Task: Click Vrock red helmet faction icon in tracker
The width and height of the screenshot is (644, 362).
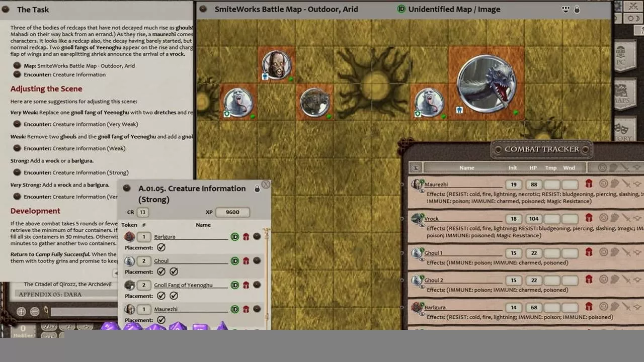Action: 589,218
